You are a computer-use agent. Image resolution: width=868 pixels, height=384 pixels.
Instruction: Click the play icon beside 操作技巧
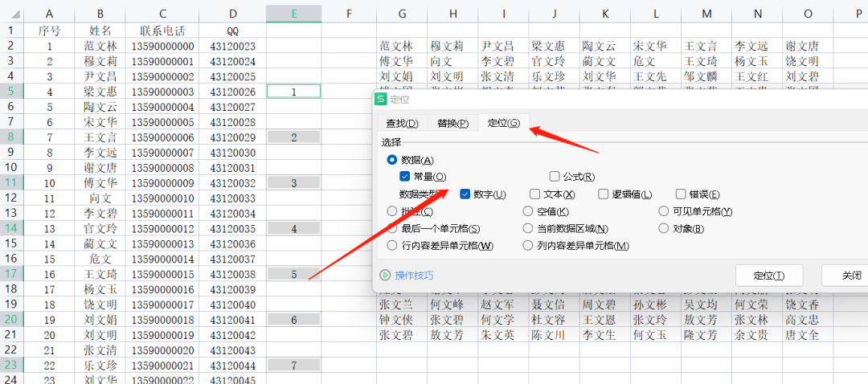385,275
